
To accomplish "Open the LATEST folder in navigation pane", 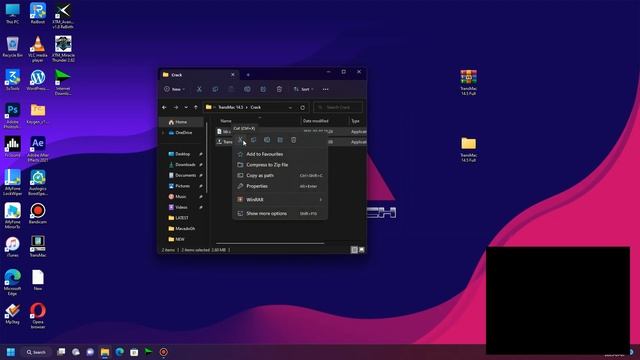I will (182, 218).
